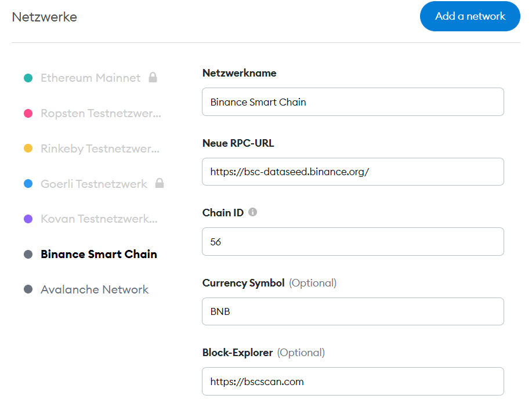
Task: Click the pink dot of Ropsten network
Action: 28,113
